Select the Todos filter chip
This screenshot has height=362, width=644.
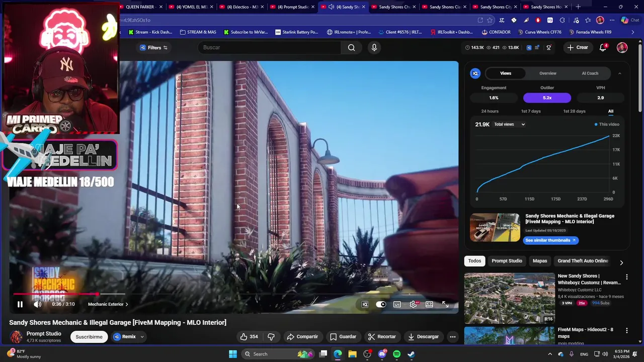point(474,261)
